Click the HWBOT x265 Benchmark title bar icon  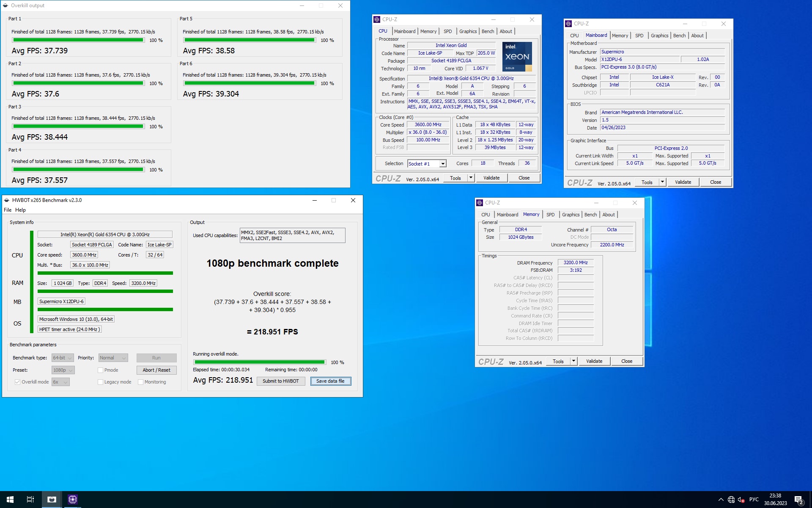[x=6, y=200]
